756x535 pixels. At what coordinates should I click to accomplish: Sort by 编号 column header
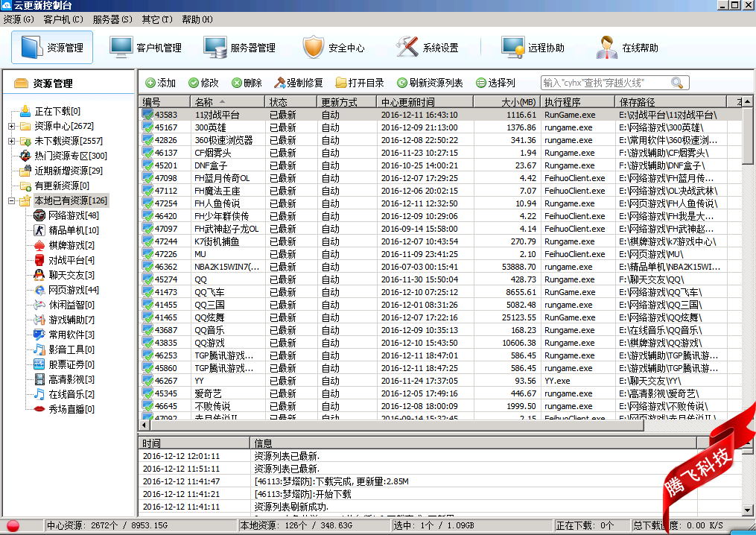point(165,102)
